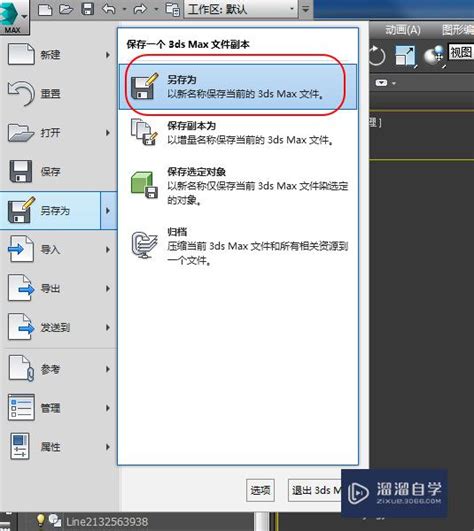This screenshot has width=474, height=531.
Task: Click the 发送到 page arrow icon
Action: point(21,327)
